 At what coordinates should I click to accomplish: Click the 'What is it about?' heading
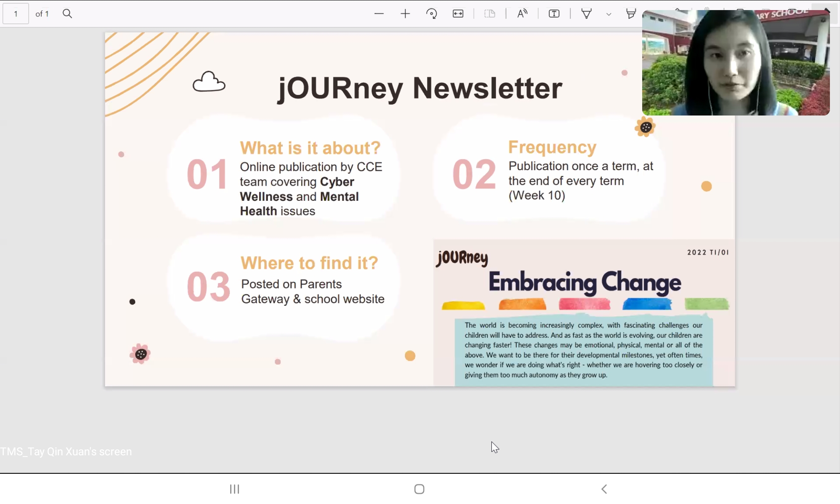(x=310, y=148)
